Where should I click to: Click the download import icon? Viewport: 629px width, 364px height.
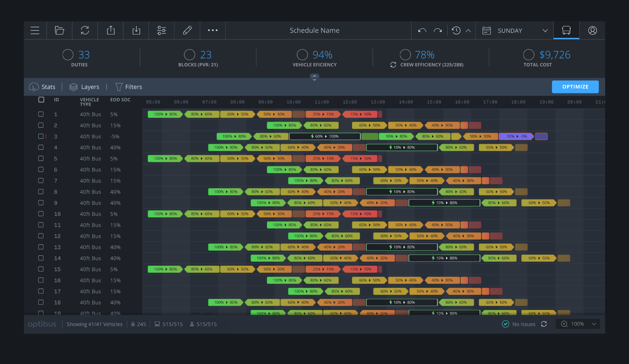tap(136, 30)
